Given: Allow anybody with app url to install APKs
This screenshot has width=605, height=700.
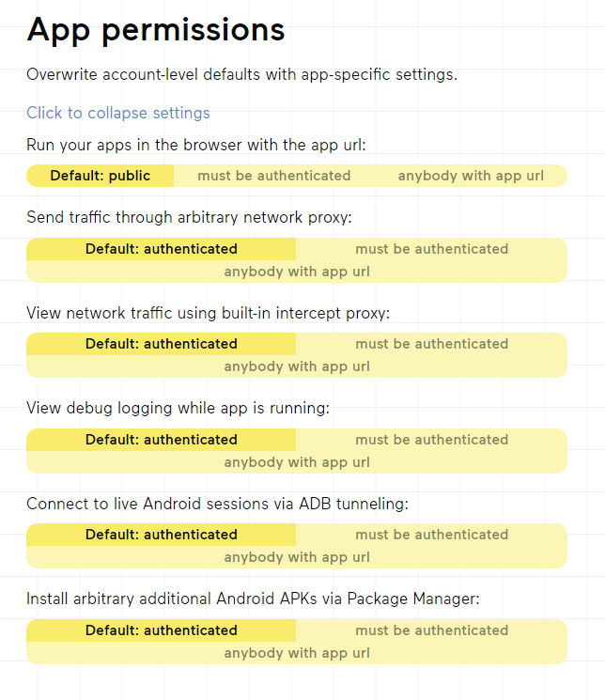Looking at the screenshot, I should tap(297, 653).
